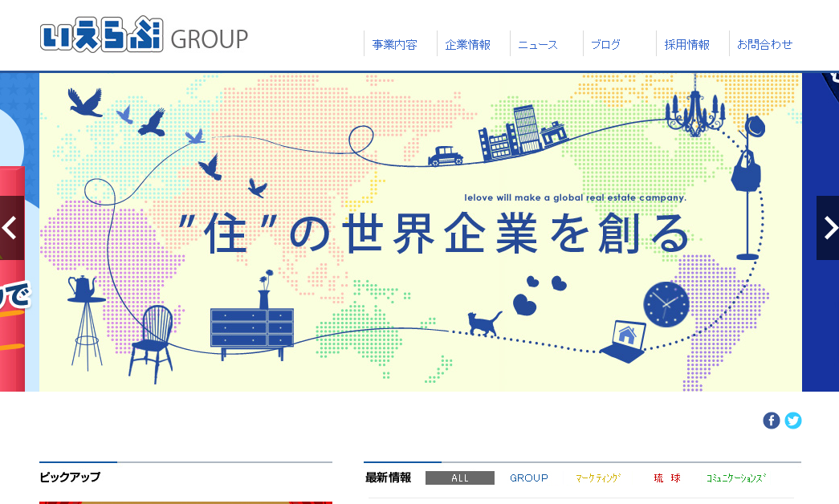Open the 採用情報 recruitment page

687,44
